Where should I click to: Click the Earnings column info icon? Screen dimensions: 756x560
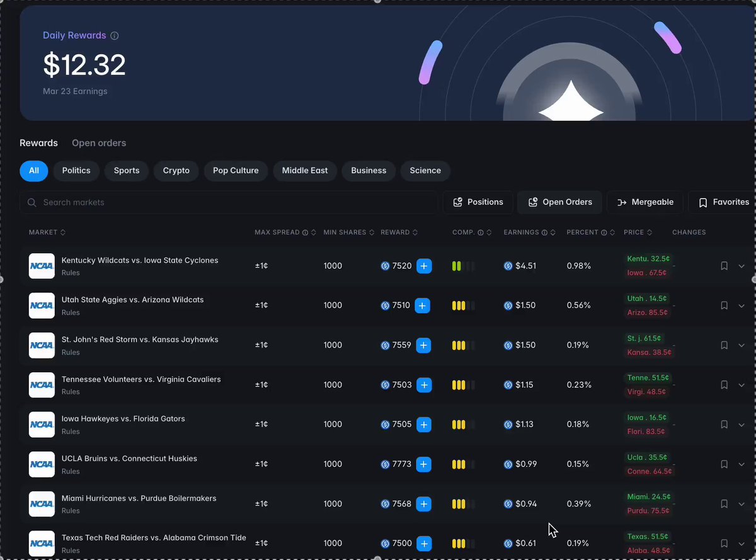tap(544, 232)
